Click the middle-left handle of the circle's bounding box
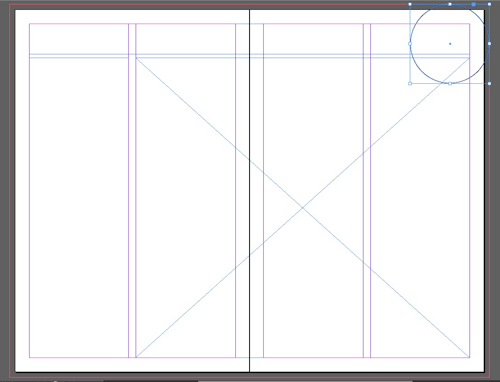 [x=410, y=44]
